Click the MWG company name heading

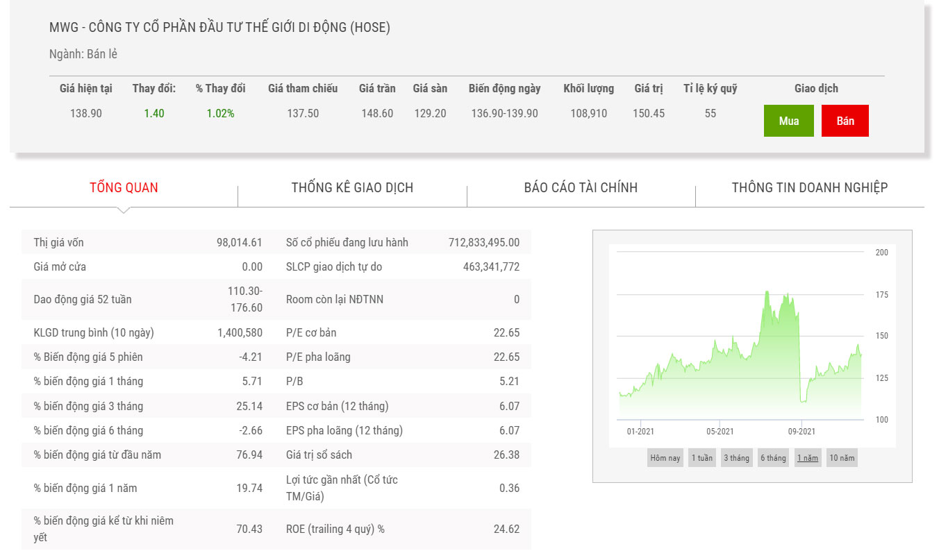tap(219, 28)
